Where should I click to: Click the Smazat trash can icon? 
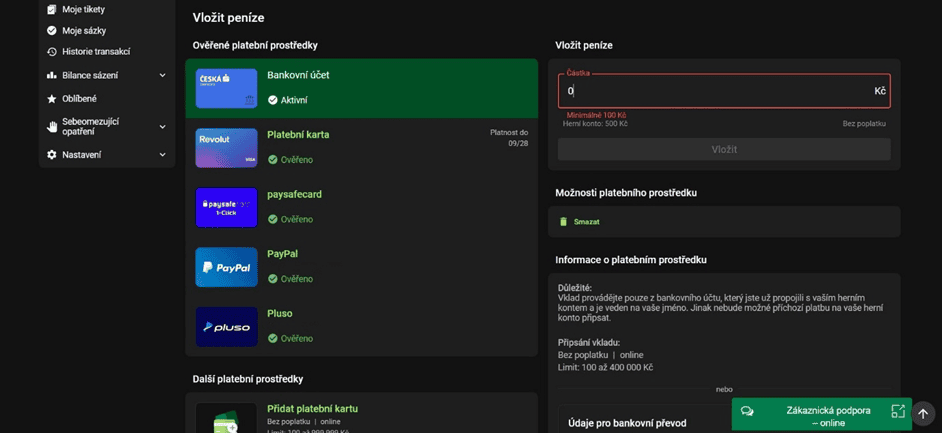564,222
